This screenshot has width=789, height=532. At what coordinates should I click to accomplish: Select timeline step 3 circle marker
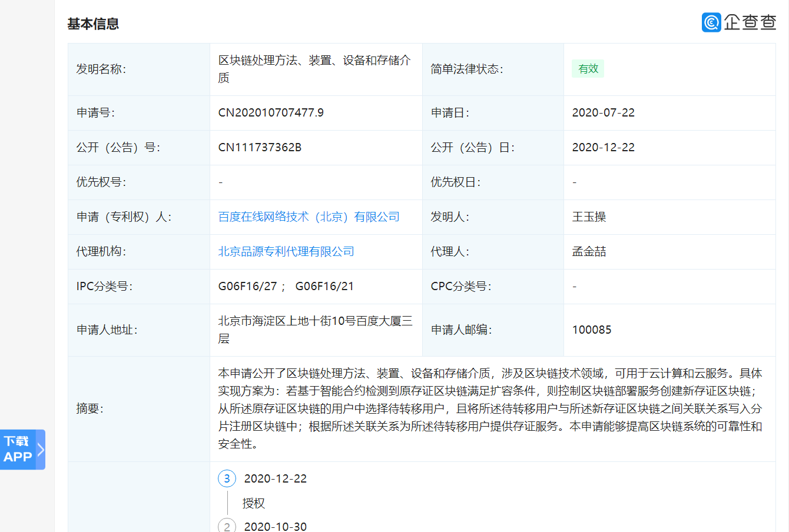coord(227,478)
